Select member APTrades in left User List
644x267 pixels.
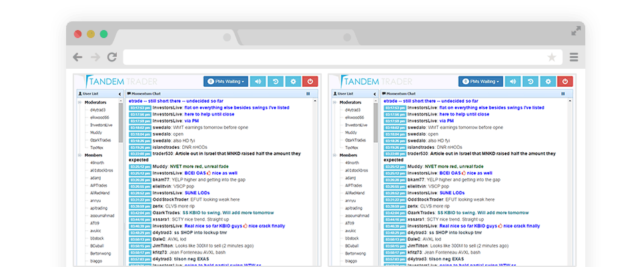tap(99, 186)
